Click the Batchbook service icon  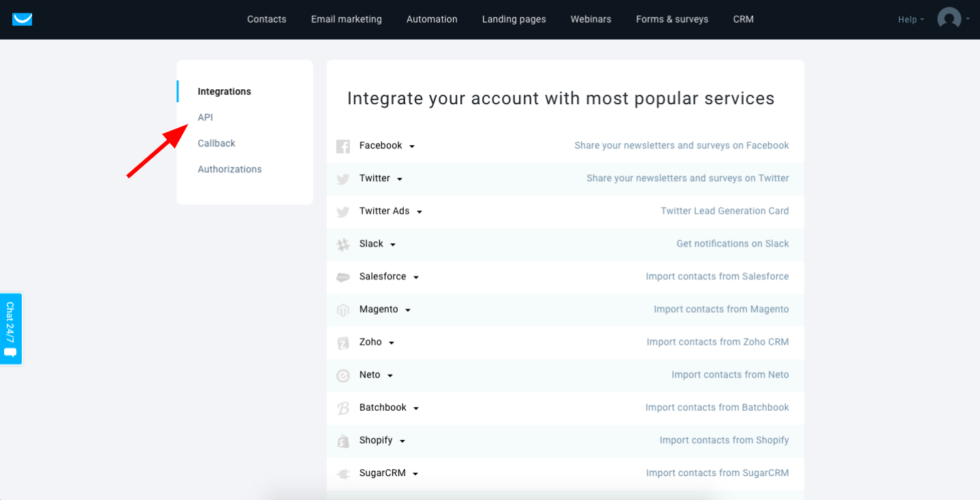tap(343, 408)
